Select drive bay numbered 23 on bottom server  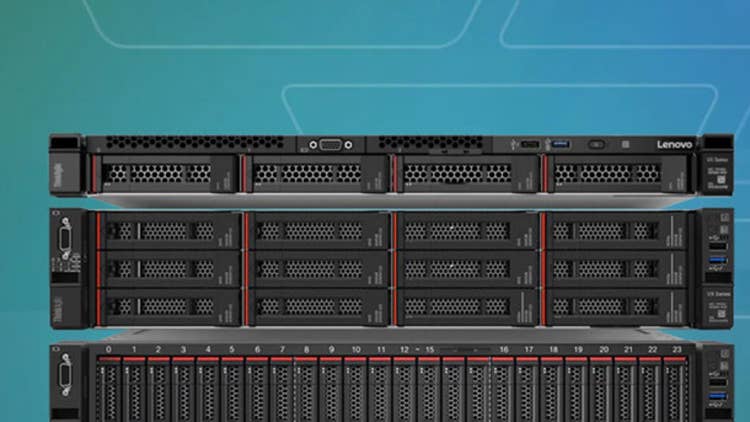676,390
